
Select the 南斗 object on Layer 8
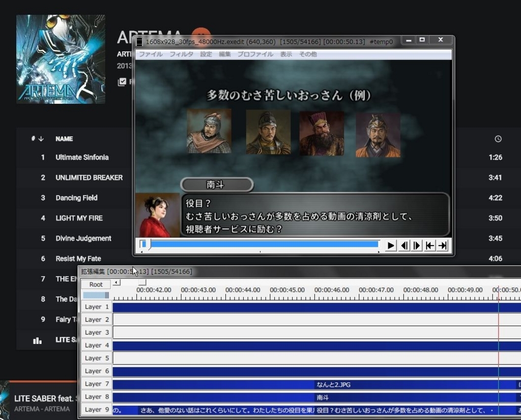coord(415,398)
